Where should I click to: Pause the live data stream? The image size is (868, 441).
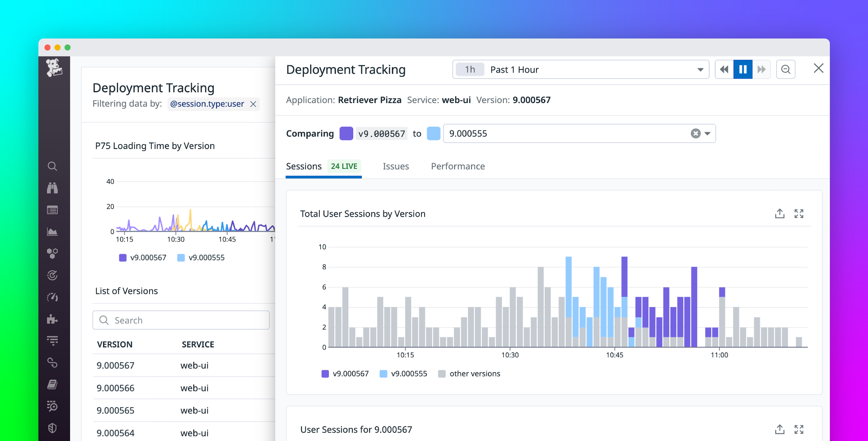pyautogui.click(x=743, y=69)
